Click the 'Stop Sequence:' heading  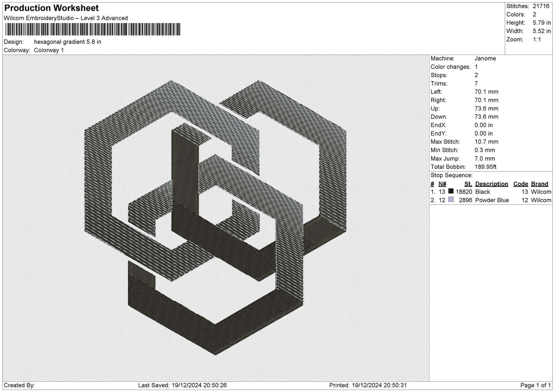pos(451,175)
